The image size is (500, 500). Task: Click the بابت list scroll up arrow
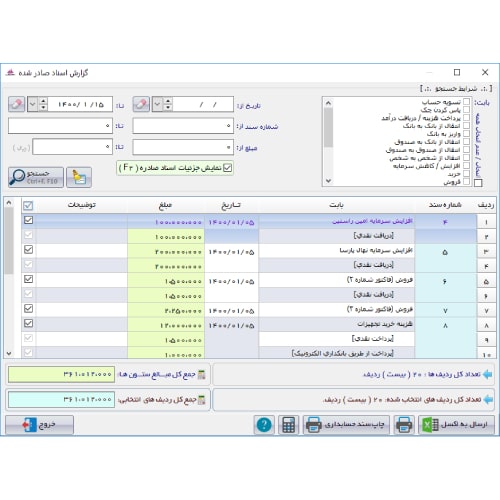pos(328,103)
